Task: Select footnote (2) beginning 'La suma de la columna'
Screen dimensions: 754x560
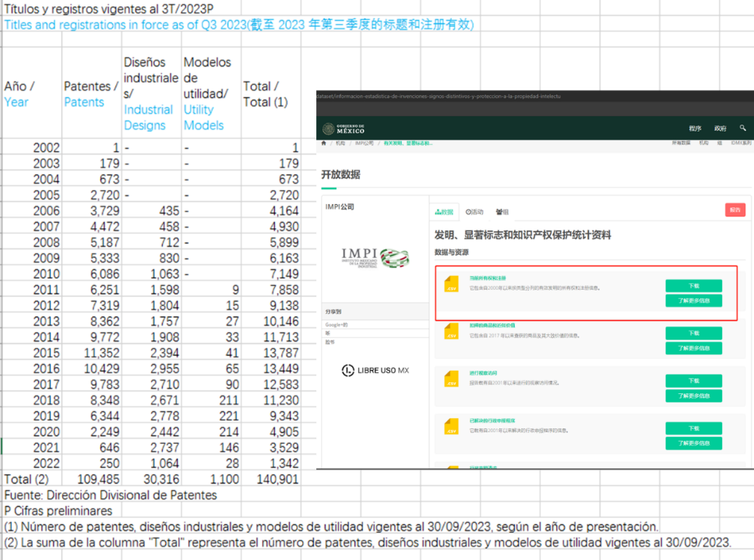Action: point(368,543)
